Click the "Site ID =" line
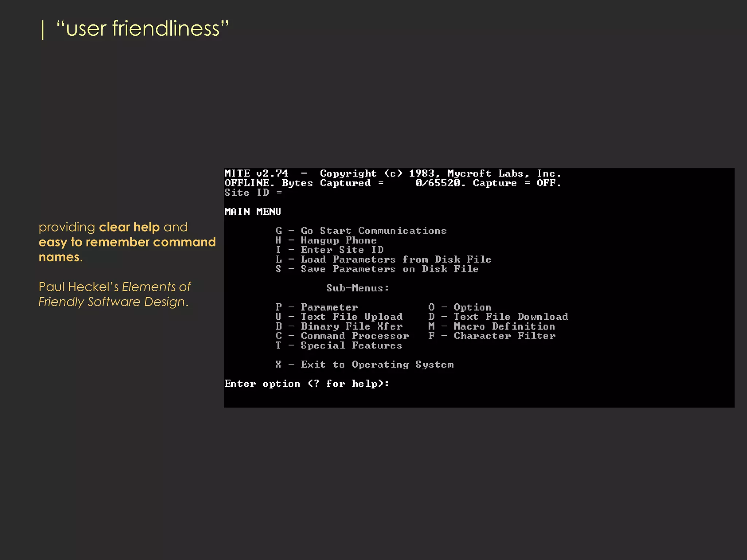Viewport: 747px width, 560px height. tap(253, 192)
